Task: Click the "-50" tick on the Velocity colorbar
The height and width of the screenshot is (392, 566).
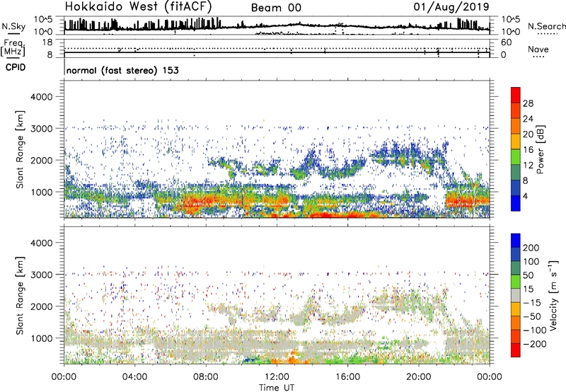Action: pos(532,316)
